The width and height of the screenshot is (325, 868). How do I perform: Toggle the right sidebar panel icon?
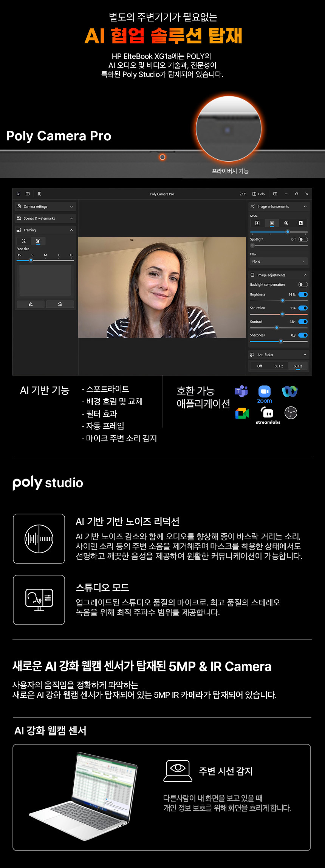click(x=275, y=194)
